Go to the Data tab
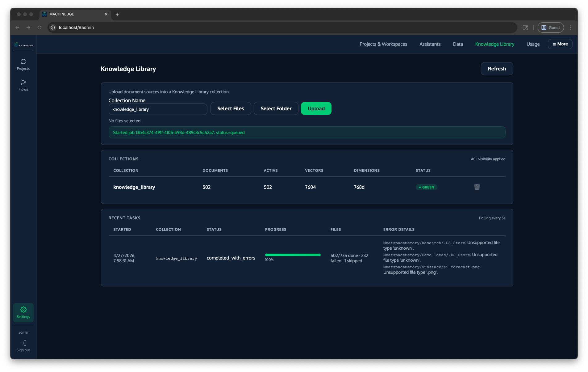This screenshot has height=372, width=588. coord(458,44)
